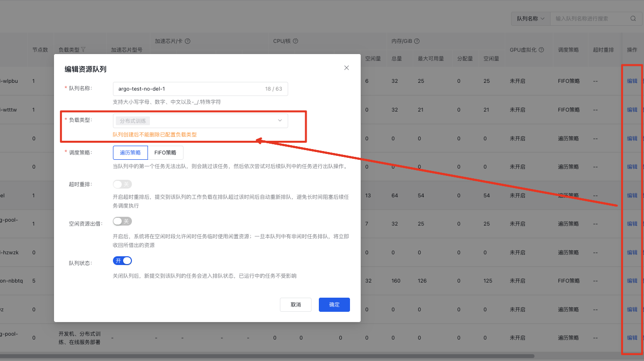
Task: Click the help icon next to 内存/GiB
Action: pyautogui.click(x=417, y=41)
